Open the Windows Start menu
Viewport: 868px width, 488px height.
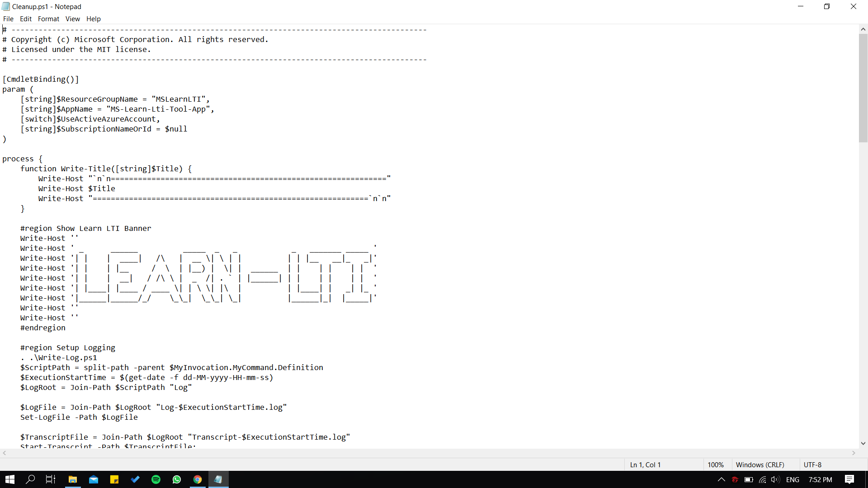9,479
